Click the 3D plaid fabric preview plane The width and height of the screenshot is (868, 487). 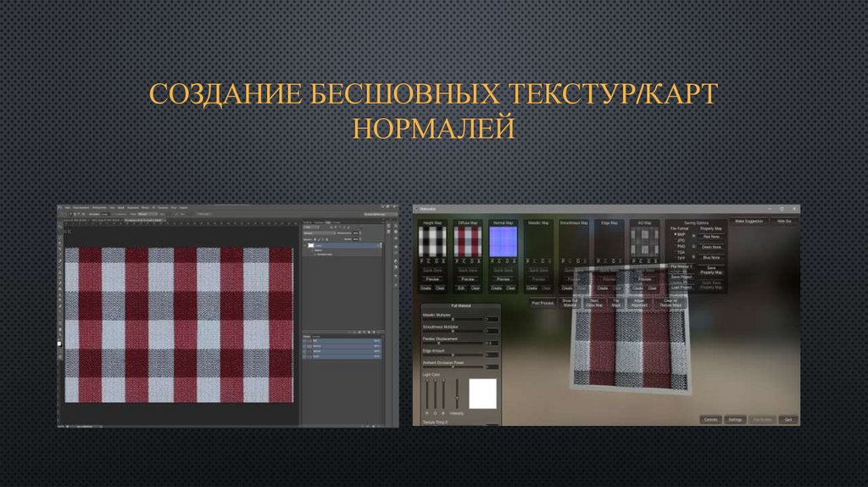pyautogui.click(x=631, y=329)
